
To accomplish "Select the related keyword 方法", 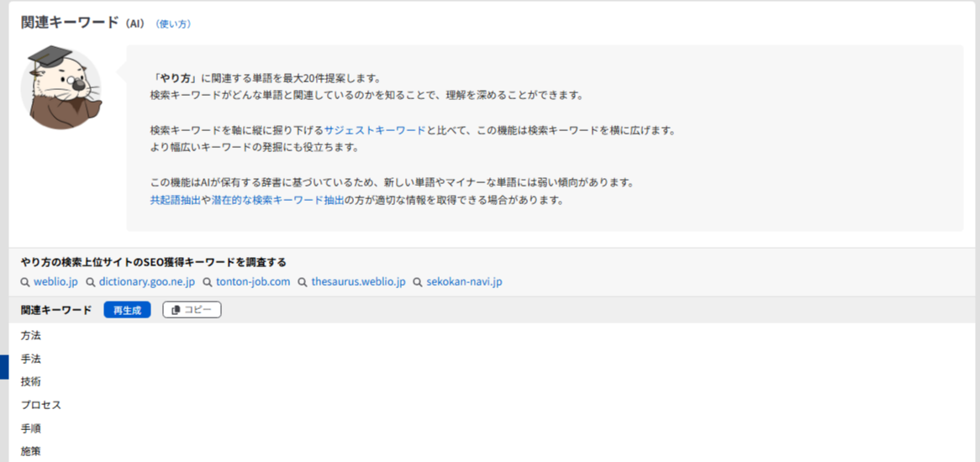I will (31, 336).
